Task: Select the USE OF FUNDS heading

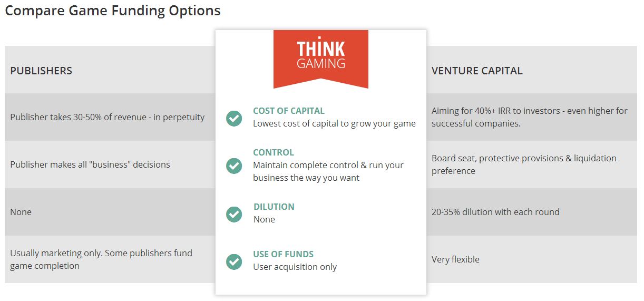Action: [x=284, y=254]
